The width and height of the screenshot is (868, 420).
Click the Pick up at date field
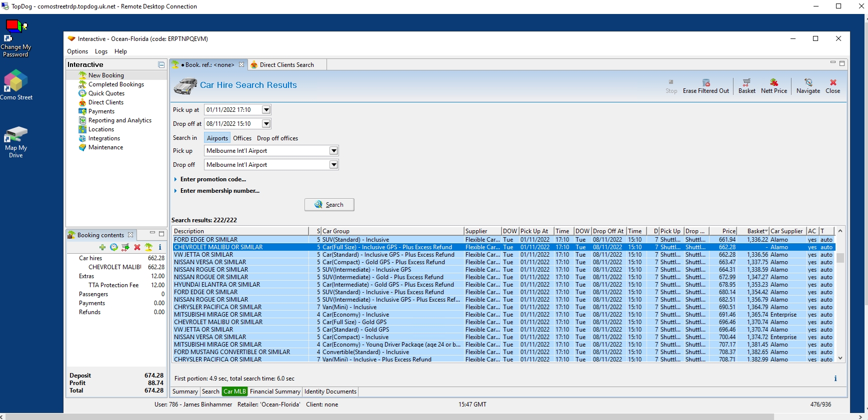click(x=233, y=110)
